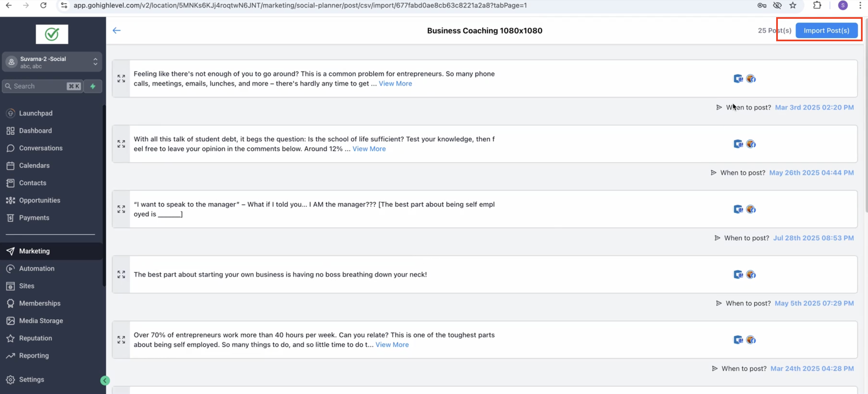The image size is (868, 394).
Task: Open the browser extensions puzzle icon
Action: [x=817, y=5]
